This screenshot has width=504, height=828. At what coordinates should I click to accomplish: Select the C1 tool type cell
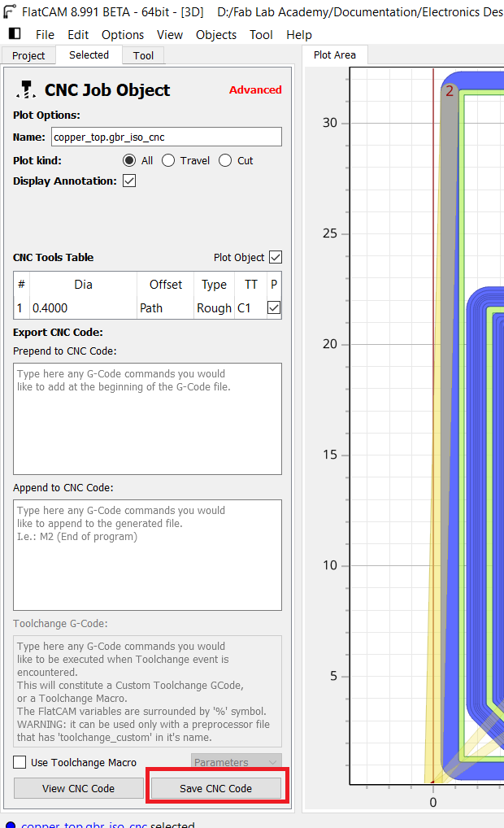click(250, 308)
